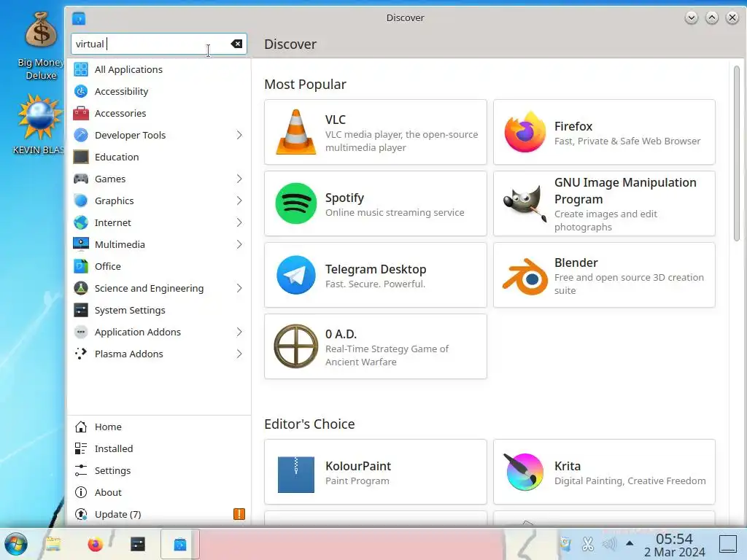Click the Games controller icon
The height and width of the screenshot is (560, 747).
81,179
